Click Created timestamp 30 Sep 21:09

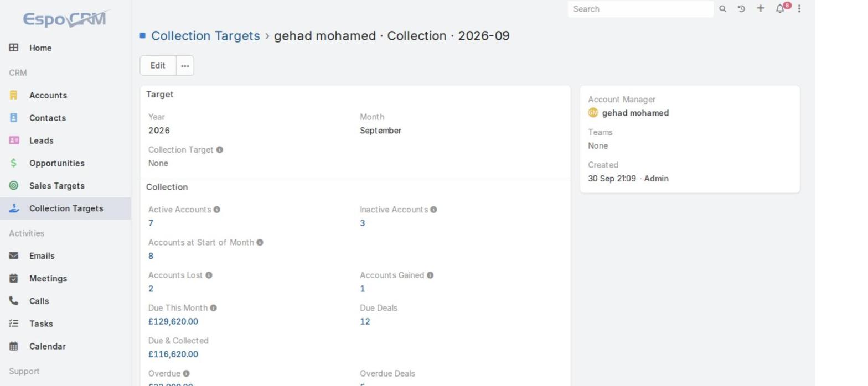point(612,179)
